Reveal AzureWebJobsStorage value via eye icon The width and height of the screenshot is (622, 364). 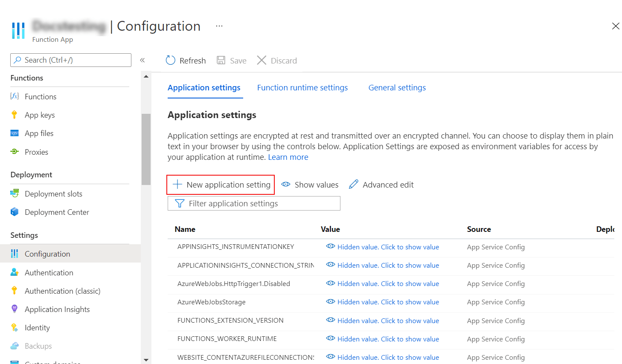coord(330,301)
